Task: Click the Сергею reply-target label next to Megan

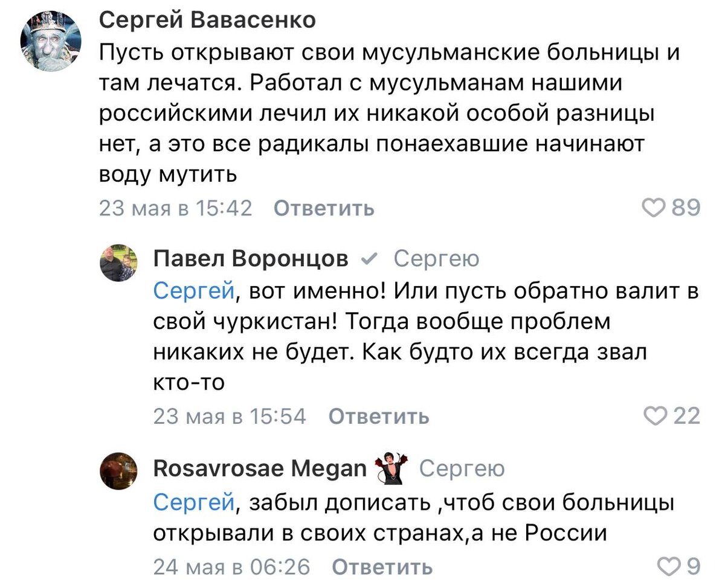Action: 462,469
